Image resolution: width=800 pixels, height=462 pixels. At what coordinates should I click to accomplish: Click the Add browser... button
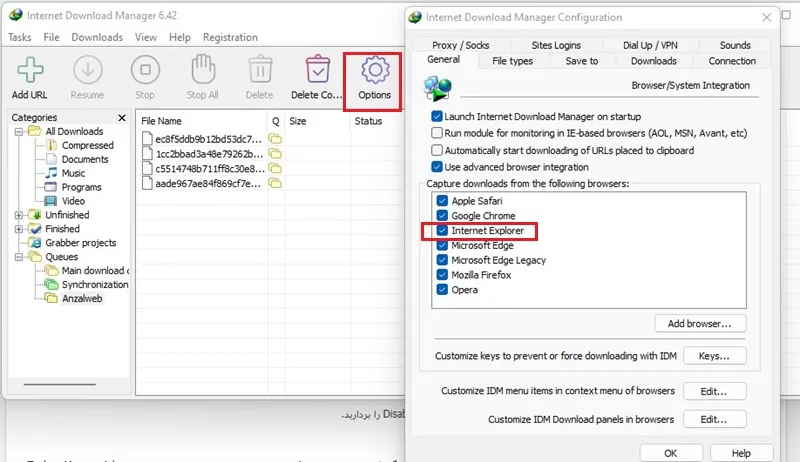(700, 324)
